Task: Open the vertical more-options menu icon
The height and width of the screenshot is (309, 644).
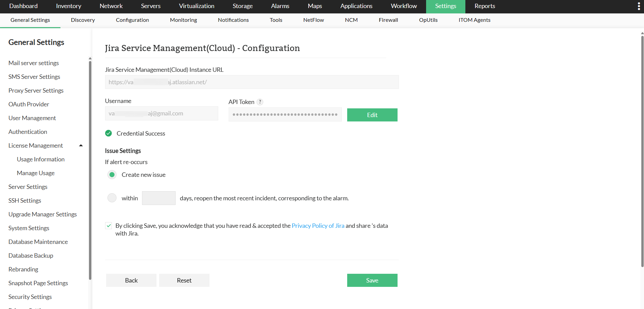Action: [x=639, y=6]
